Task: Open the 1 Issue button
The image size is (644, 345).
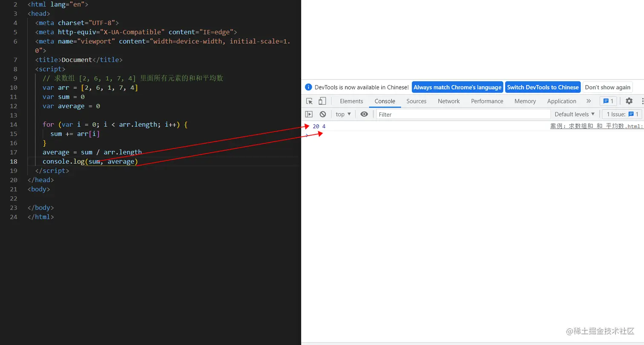Action: point(622,114)
